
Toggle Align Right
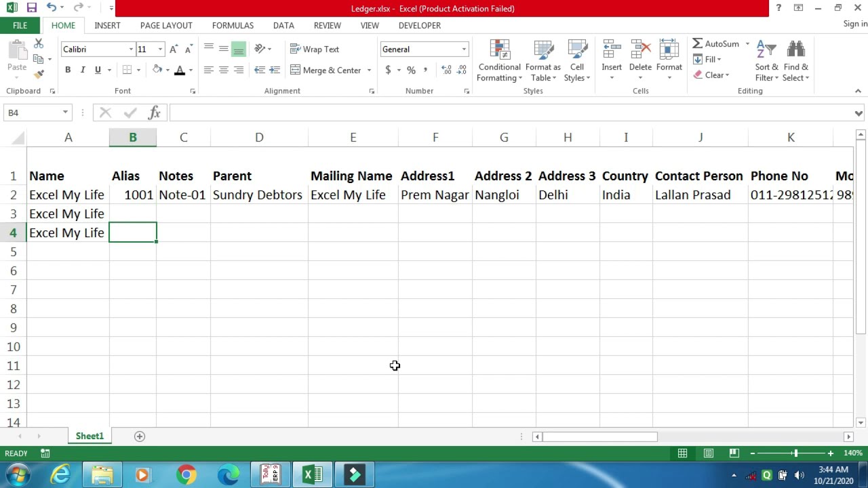[x=239, y=70]
